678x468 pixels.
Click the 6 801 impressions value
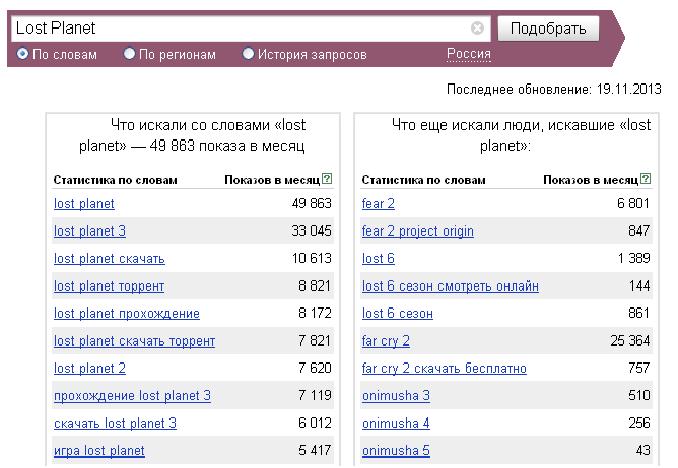coord(633,203)
